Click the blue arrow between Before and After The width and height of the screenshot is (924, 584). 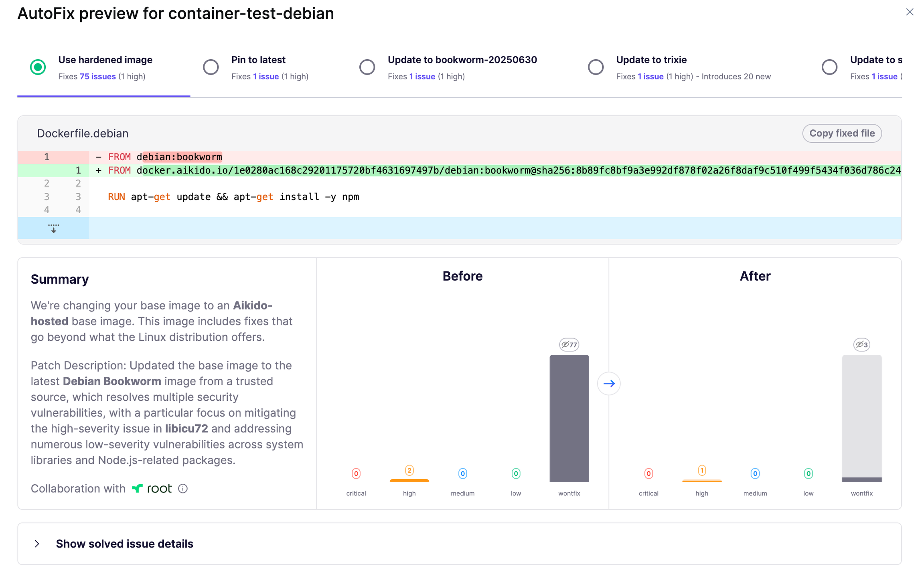[609, 384]
